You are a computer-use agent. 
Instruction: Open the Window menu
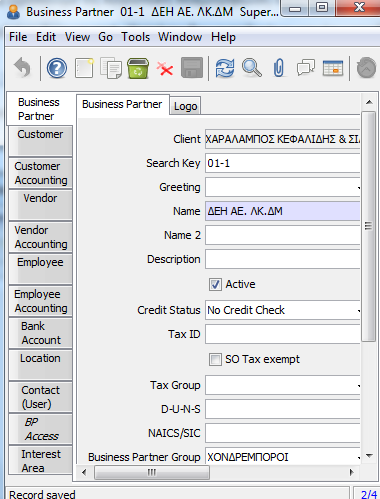click(x=180, y=37)
